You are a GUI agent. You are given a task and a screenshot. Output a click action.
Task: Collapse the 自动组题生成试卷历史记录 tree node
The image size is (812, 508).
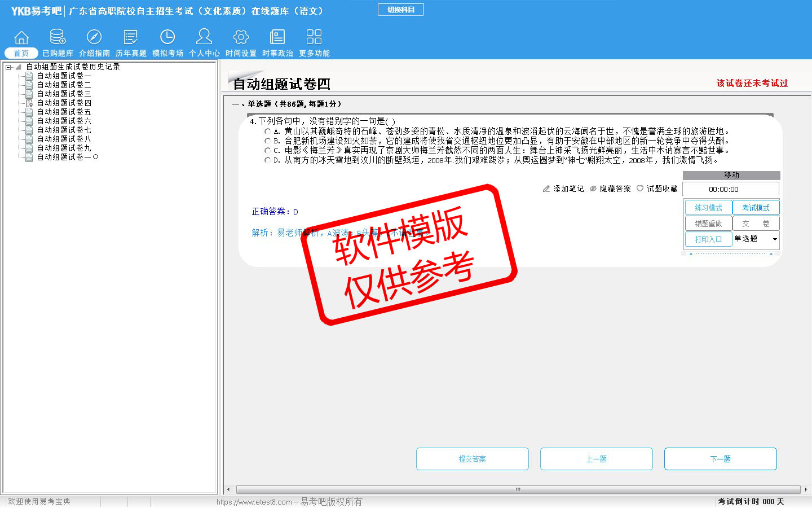[x=8, y=67]
